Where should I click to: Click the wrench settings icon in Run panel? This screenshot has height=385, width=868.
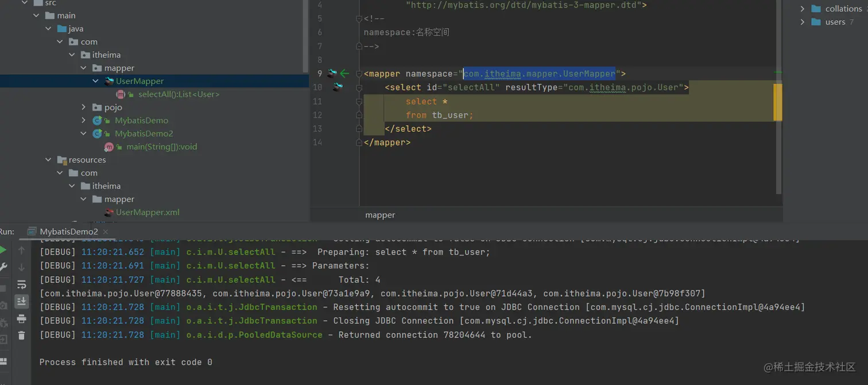[x=3, y=267]
